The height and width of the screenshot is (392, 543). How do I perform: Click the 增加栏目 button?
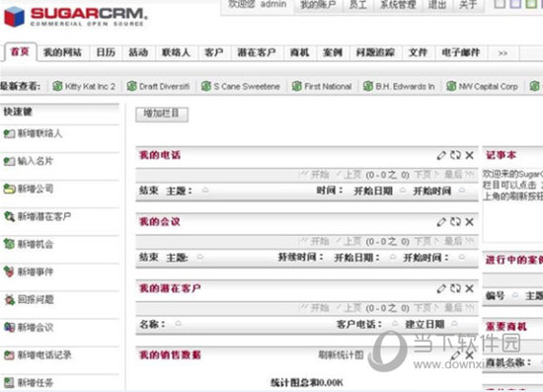click(162, 114)
